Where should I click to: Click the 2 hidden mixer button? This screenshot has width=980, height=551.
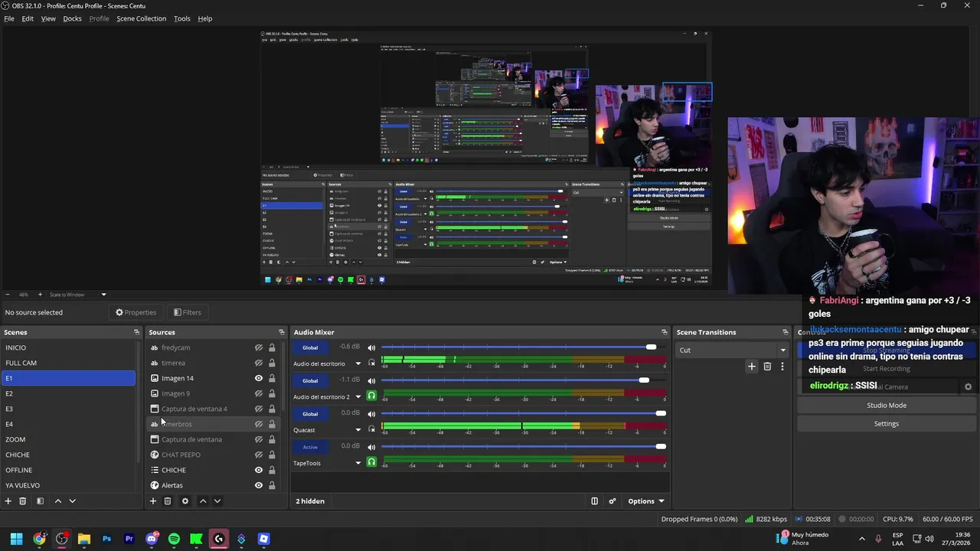[310, 501]
